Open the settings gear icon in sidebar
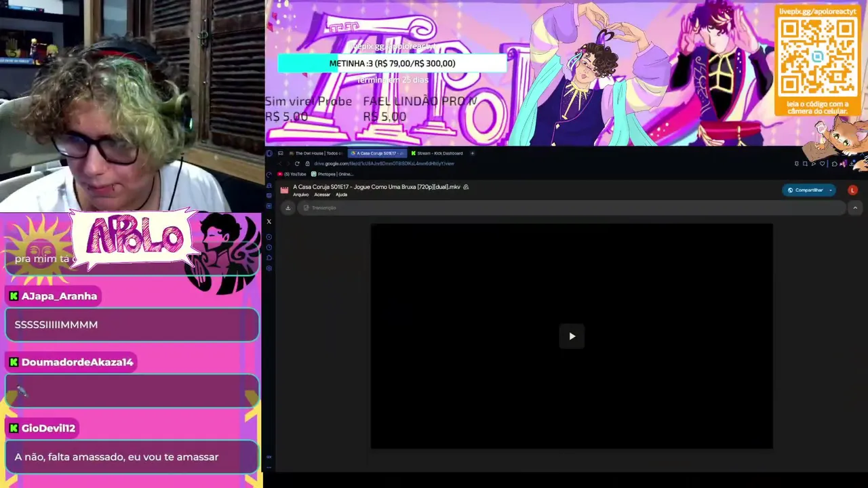 [x=269, y=268]
